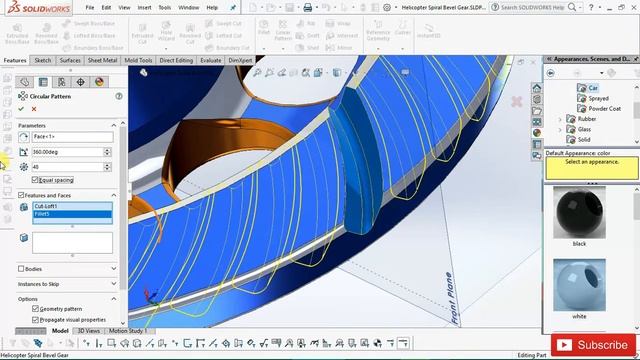Switch to Motion Study 1 tab

[x=128, y=331]
